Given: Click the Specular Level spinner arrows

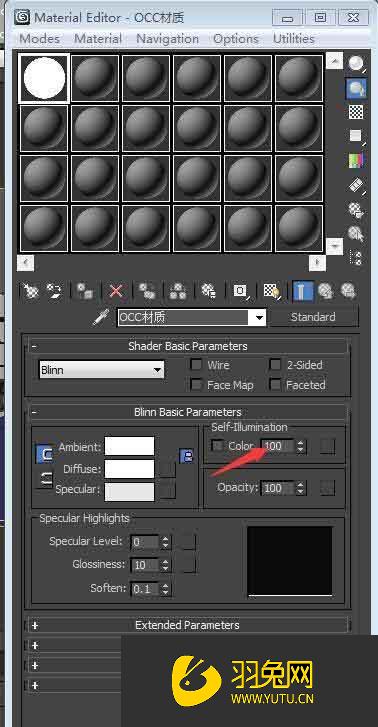Looking at the screenshot, I should [166, 542].
